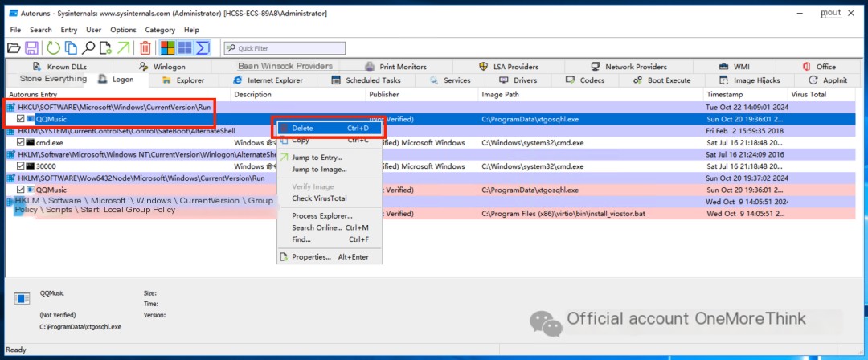This screenshot has height=360, width=868.
Task: Toggle the Sigma toolbar icon
Action: 202,48
